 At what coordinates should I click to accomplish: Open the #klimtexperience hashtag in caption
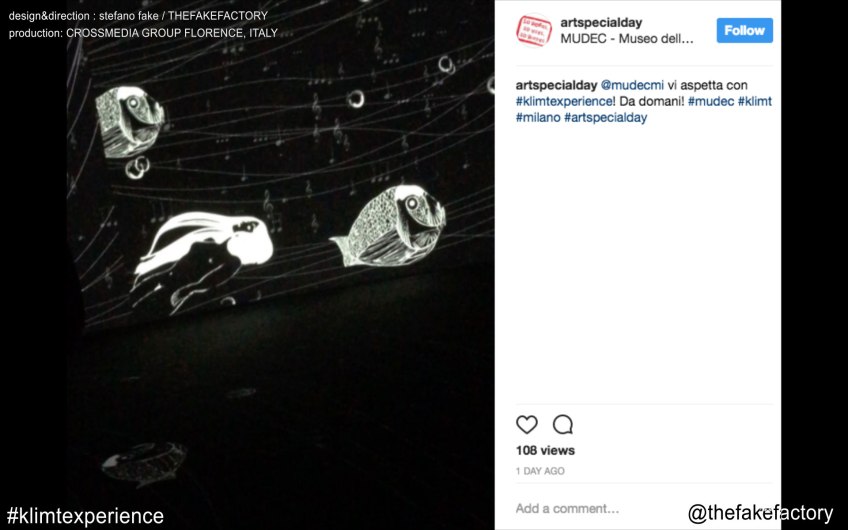pos(564,102)
